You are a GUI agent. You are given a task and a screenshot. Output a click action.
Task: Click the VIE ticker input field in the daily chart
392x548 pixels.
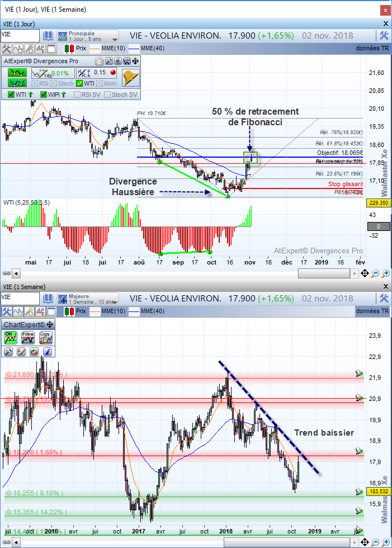[20, 35]
